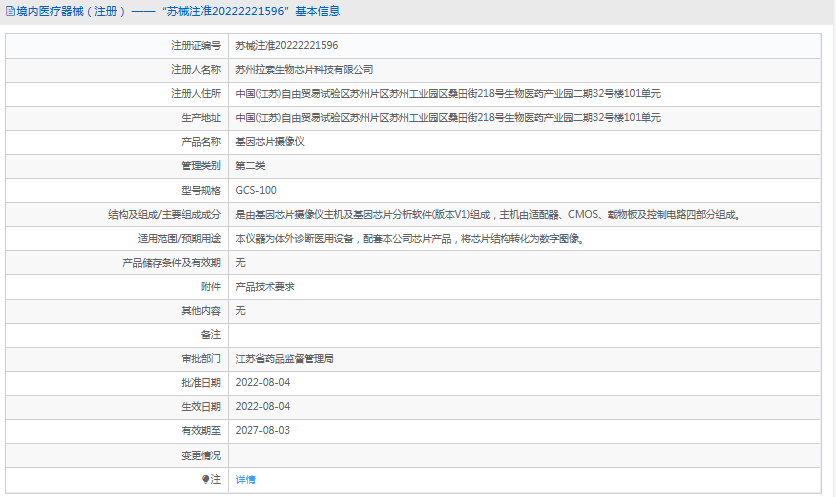The height and width of the screenshot is (497, 836).
Task: Select approving department 江苏省药品监督管理局
Action: [284, 358]
